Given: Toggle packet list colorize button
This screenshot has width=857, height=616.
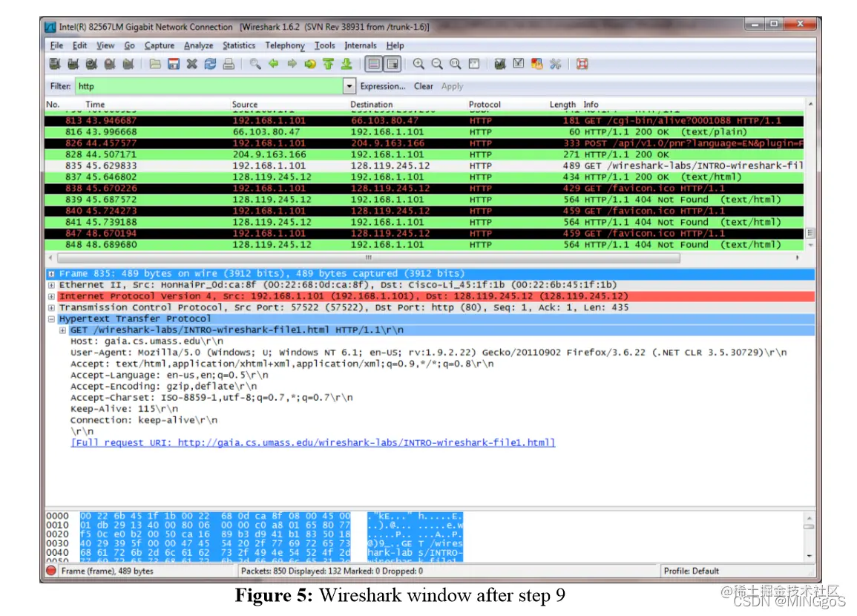Looking at the screenshot, I should pos(374,64).
